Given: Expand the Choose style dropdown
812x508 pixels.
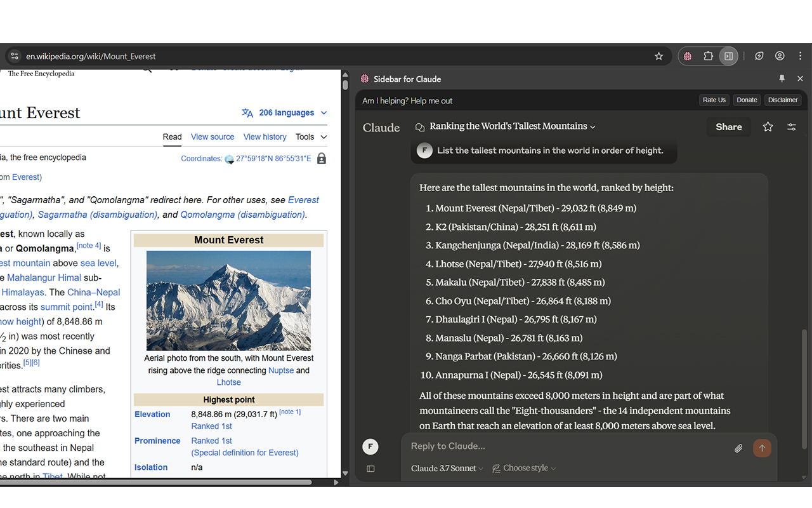Looking at the screenshot, I should point(524,469).
